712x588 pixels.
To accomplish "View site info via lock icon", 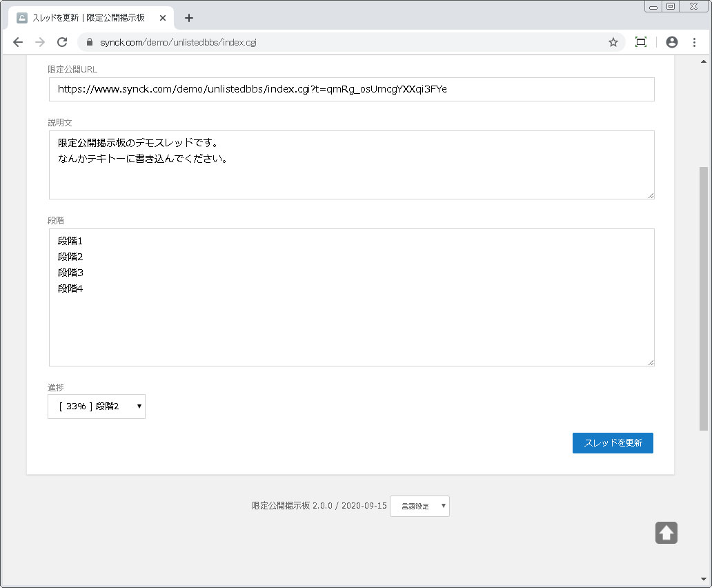I will tap(90, 42).
